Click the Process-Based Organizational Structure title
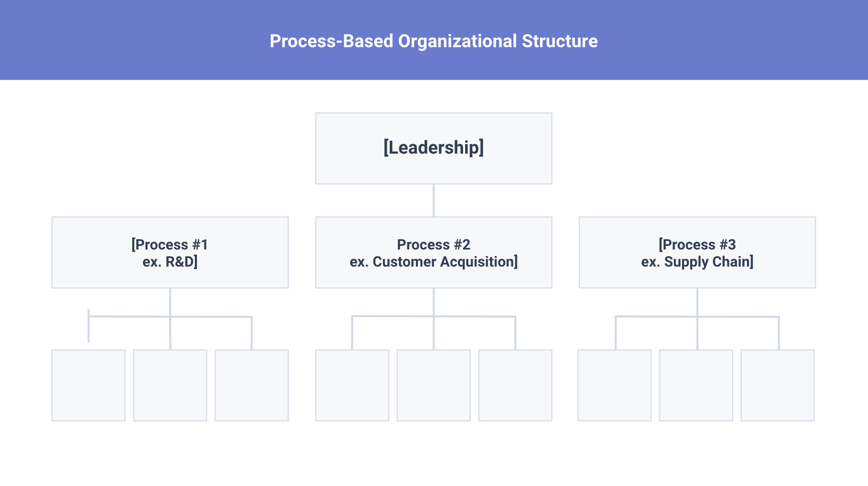Screen dimensions: 868x486 [433, 41]
